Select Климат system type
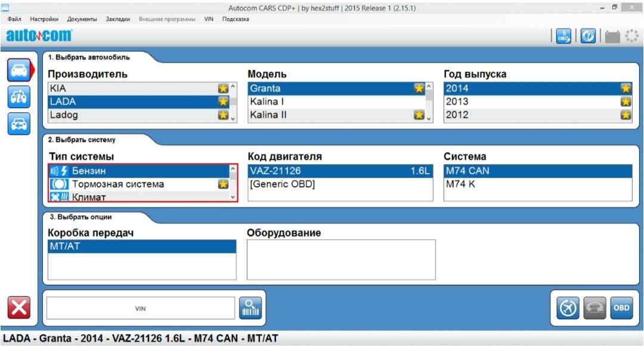The image size is (644, 346). point(139,197)
